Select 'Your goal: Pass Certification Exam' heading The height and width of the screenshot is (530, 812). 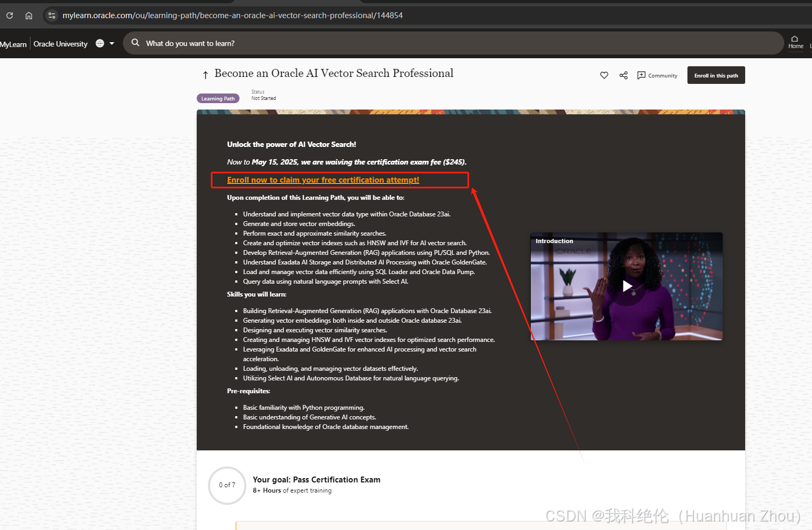click(x=316, y=480)
